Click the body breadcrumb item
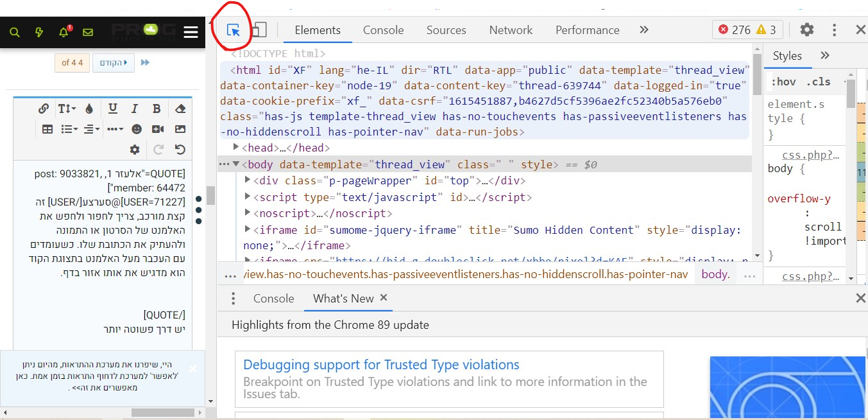Screen dimensions: 868x420 click(715, 274)
